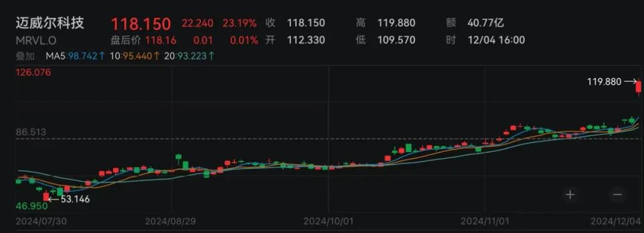The image size is (644, 233).
Task: Open the 10:95.440 moving average setting
Action: point(134,56)
